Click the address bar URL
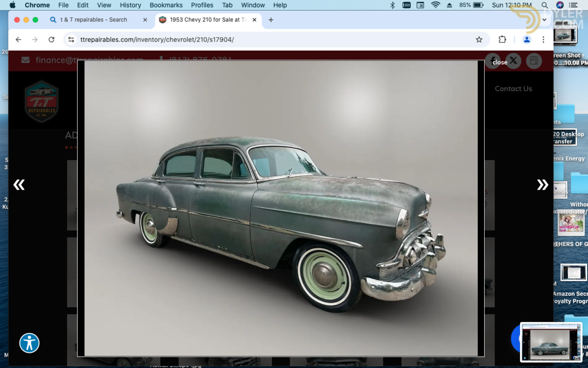 coord(157,40)
